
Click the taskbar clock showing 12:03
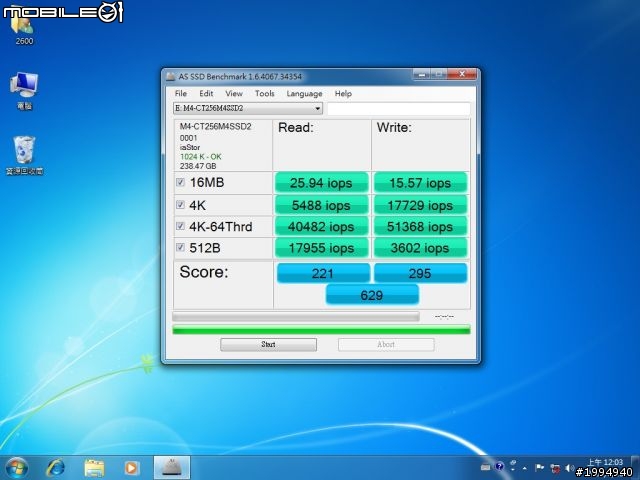(x=604, y=462)
